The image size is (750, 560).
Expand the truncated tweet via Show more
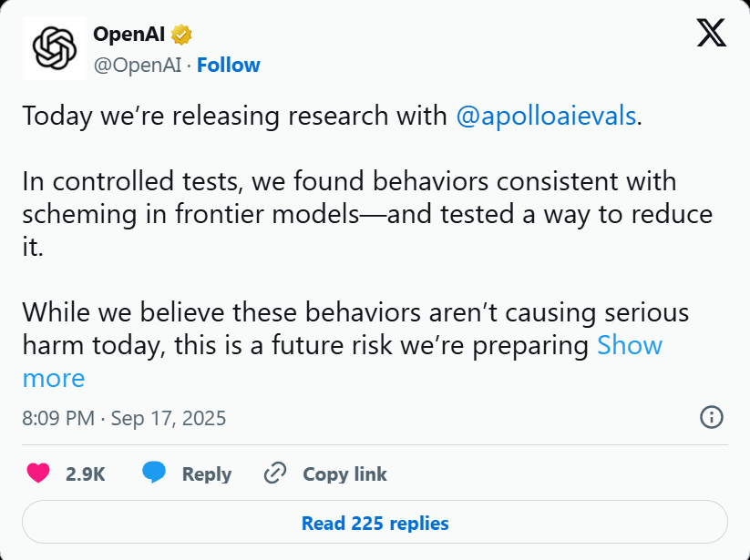click(x=629, y=345)
